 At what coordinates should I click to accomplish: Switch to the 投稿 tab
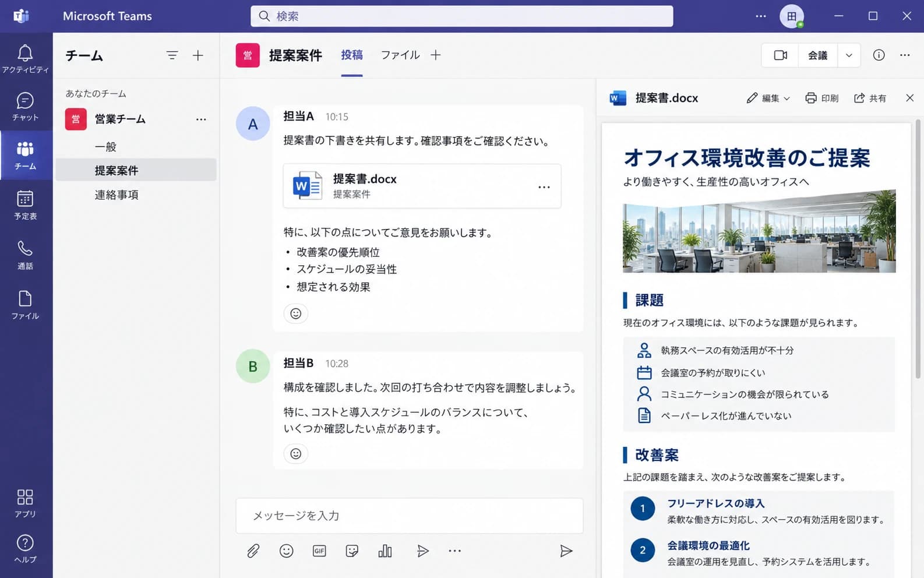click(352, 55)
